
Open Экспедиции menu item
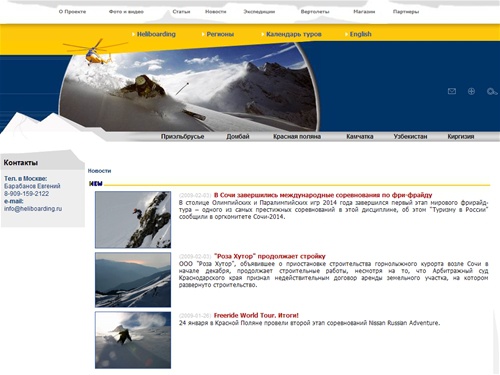tap(259, 12)
